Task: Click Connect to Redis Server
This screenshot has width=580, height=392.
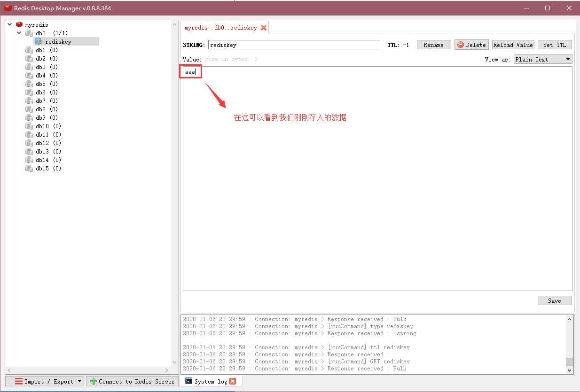Action: [132, 381]
